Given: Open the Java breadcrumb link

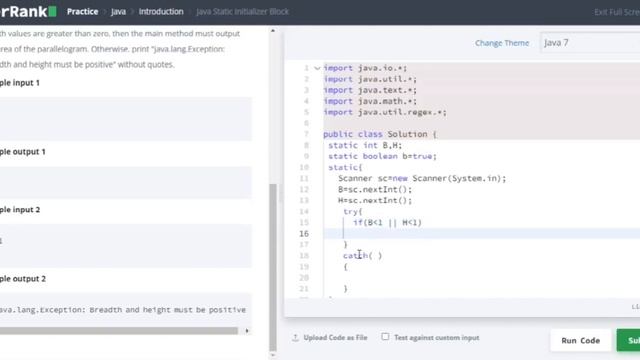Looking at the screenshot, I should point(118,12).
